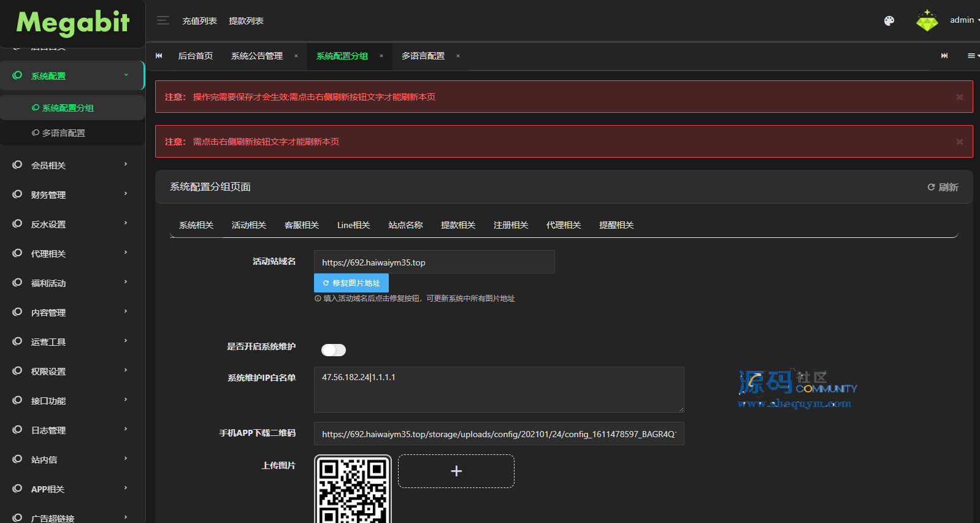The height and width of the screenshot is (523, 980).
Task: Open the admin user dropdown
Action: (x=963, y=20)
